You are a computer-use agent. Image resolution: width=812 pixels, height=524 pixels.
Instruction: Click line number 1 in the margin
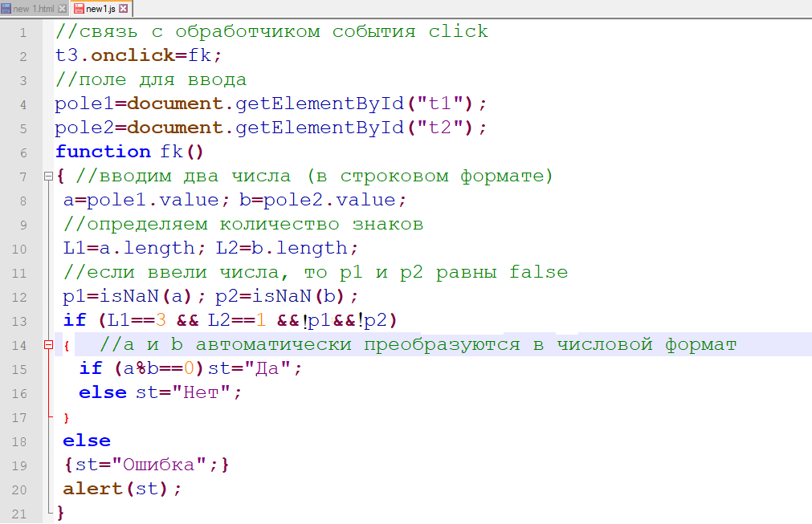22,33
